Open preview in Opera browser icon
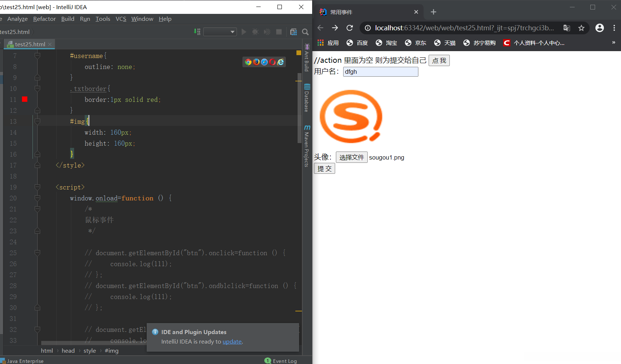The image size is (621, 364). tap(272, 62)
